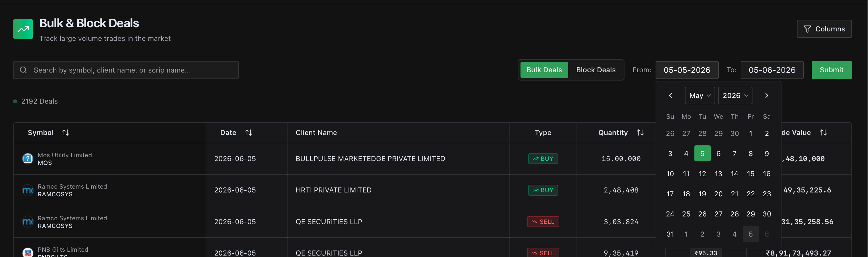Click the quantity value 9,35,419
The width and height of the screenshot is (868, 257).
click(x=621, y=253)
